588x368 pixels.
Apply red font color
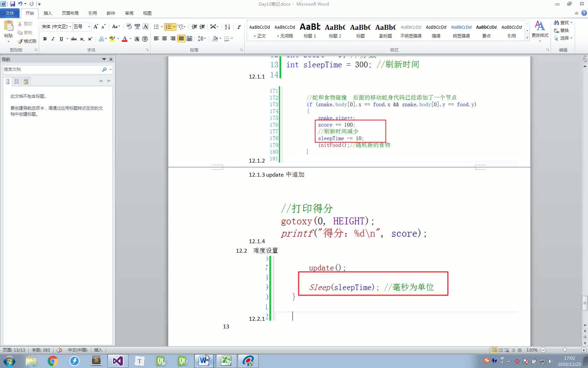(x=124, y=39)
